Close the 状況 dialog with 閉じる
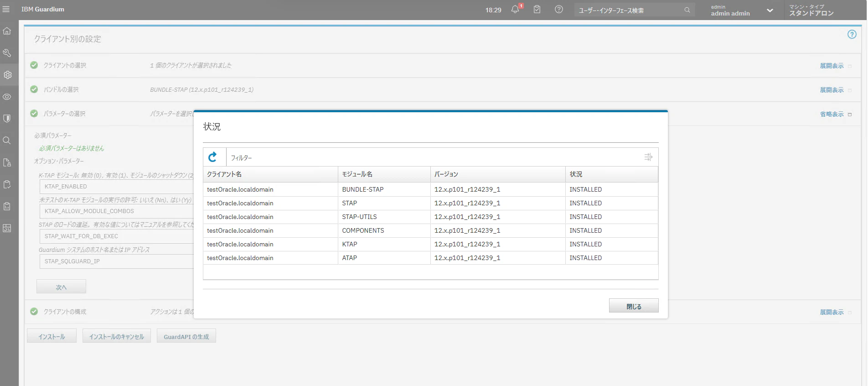This screenshot has width=868, height=386. (634, 306)
